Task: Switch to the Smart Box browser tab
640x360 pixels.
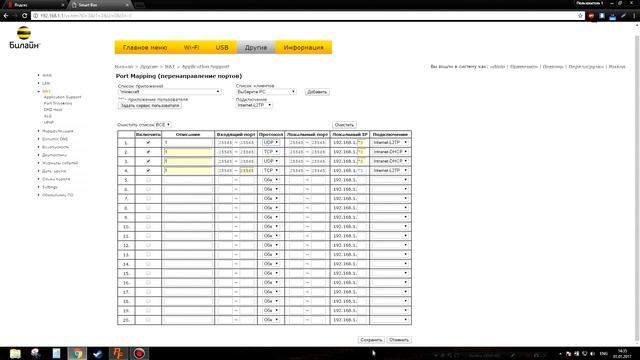Action: click(x=100, y=5)
